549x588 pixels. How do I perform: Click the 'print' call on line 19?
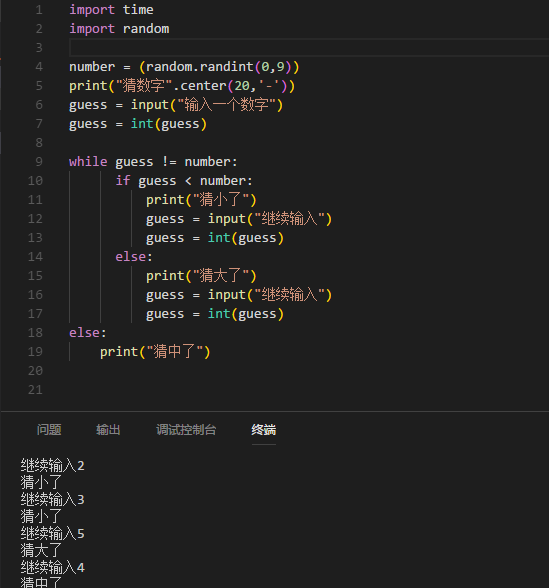[x=119, y=352]
